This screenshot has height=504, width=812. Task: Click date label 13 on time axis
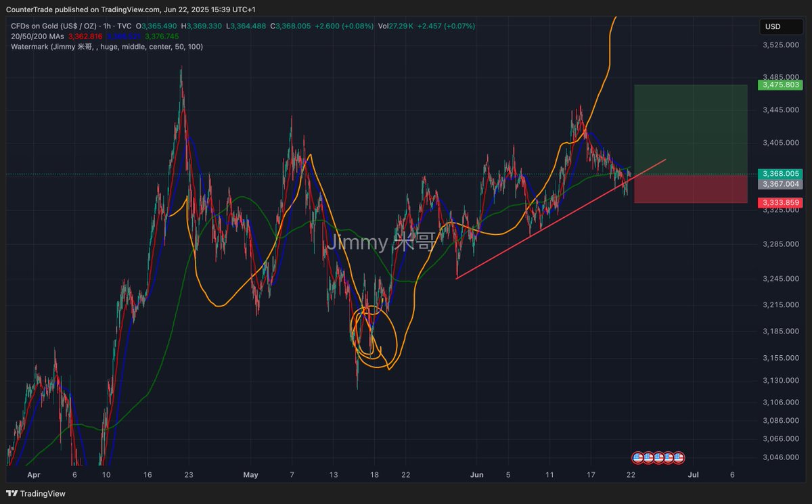click(x=333, y=475)
